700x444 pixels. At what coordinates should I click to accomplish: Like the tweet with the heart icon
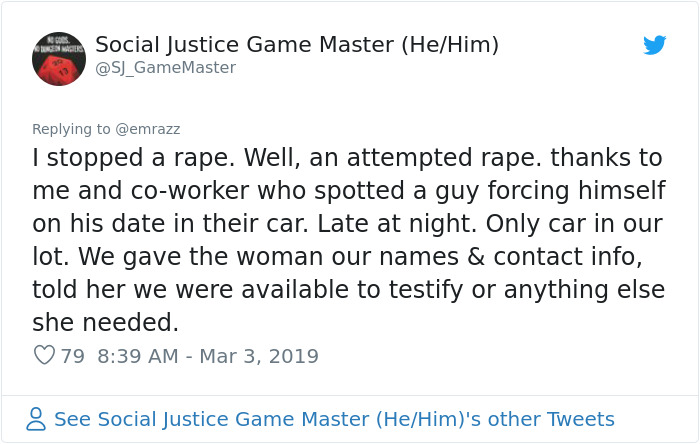point(44,355)
